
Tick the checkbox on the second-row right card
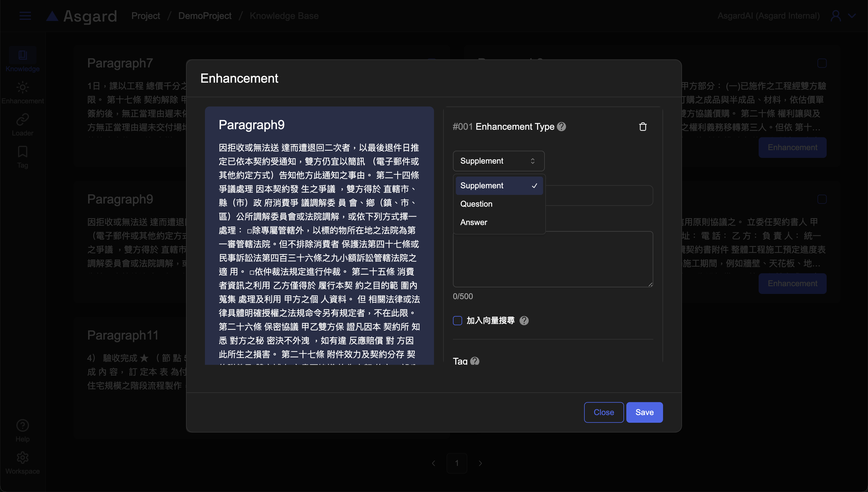click(822, 199)
